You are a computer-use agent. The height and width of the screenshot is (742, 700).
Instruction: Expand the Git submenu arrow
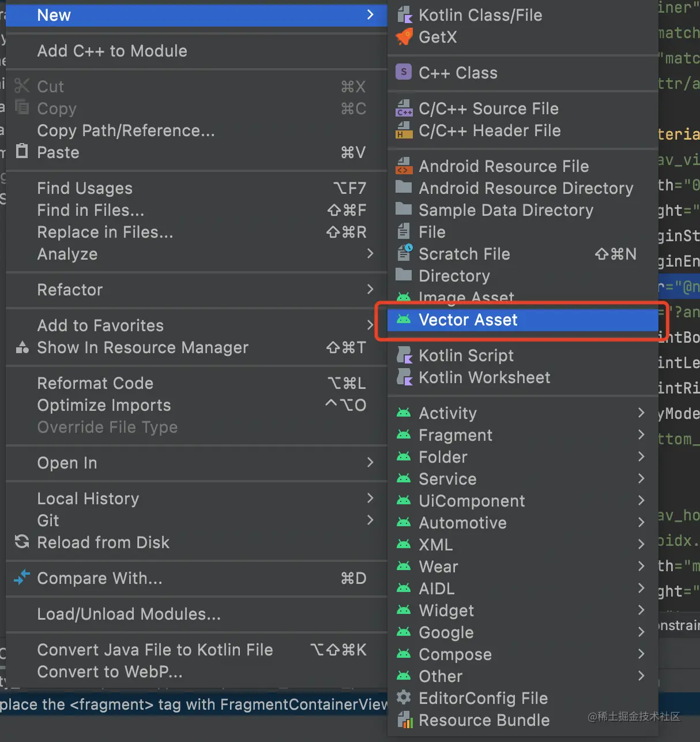click(370, 520)
